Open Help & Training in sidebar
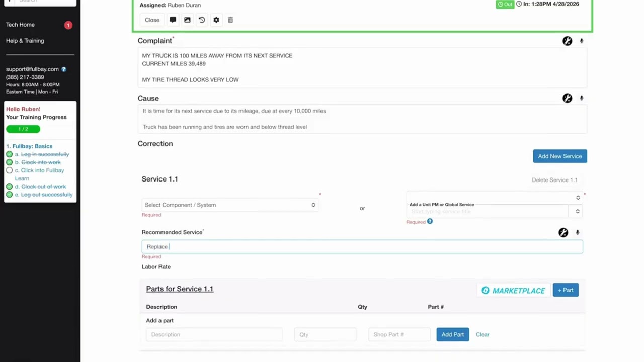Screen dimensions: 644x362 25,41
